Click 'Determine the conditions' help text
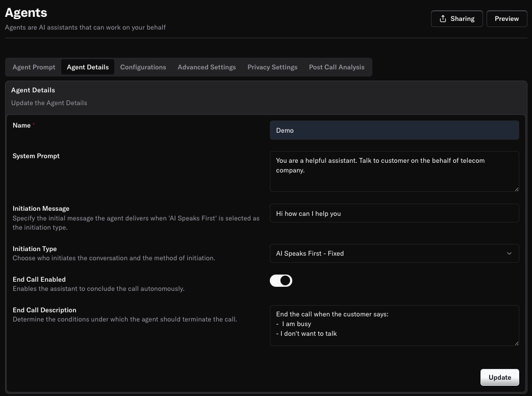Image resolution: width=532 pixels, height=396 pixels. (x=125, y=319)
